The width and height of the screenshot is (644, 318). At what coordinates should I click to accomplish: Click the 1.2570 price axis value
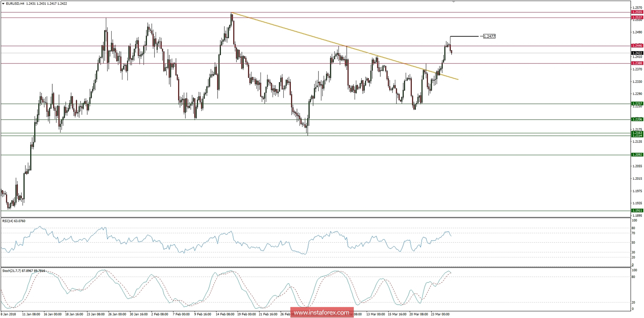click(637, 8)
